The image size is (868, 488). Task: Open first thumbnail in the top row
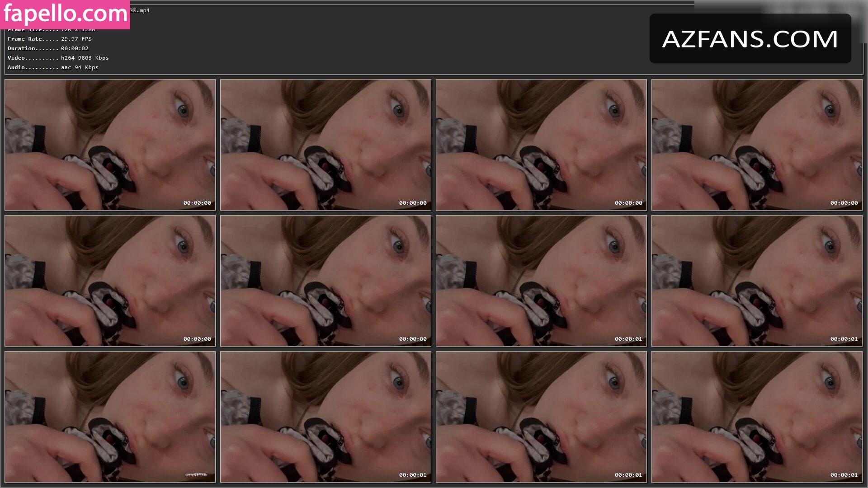pos(110,145)
